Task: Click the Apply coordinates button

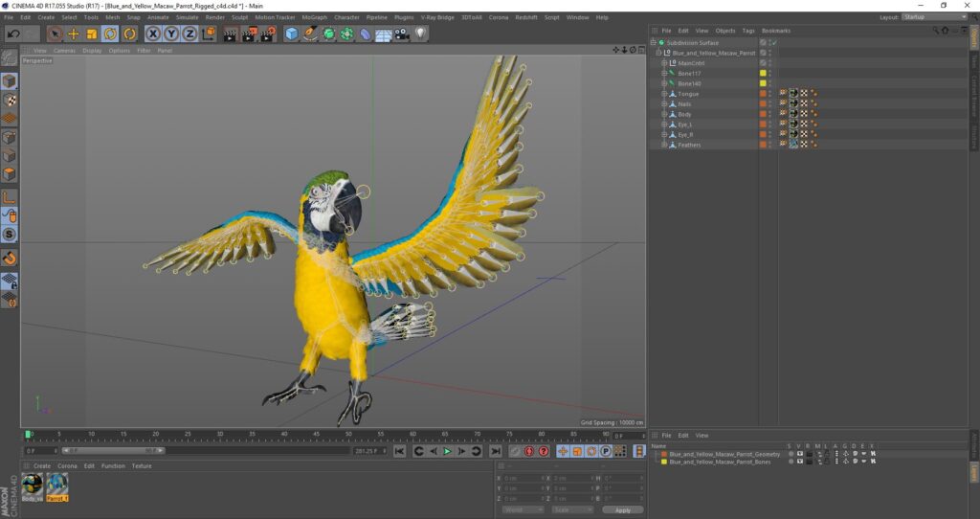Action: pyautogui.click(x=622, y=510)
